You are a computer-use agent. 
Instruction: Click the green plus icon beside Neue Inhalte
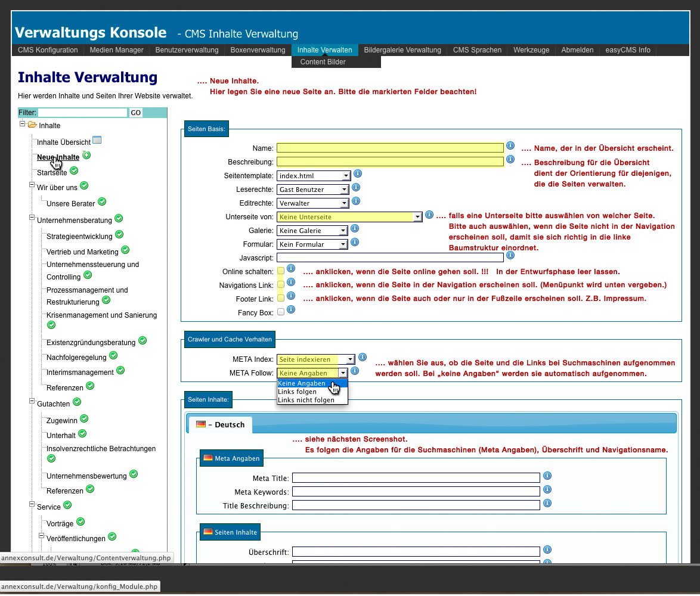(x=86, y=156)
